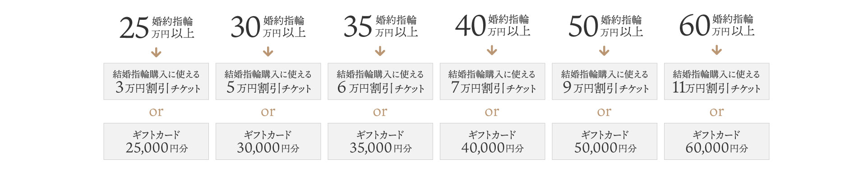Pick the ギフトカード 60,000円分 box

(x=716, y=141)
